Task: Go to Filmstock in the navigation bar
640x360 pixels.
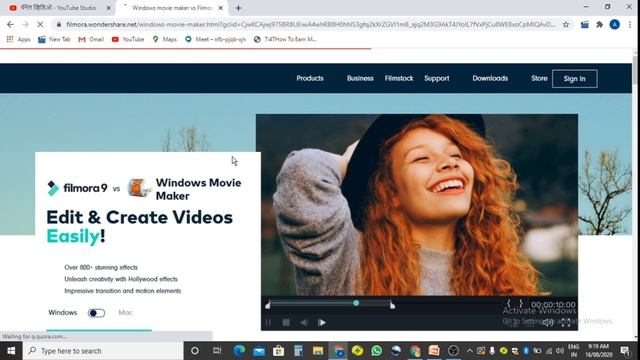Action: (399, 78)
